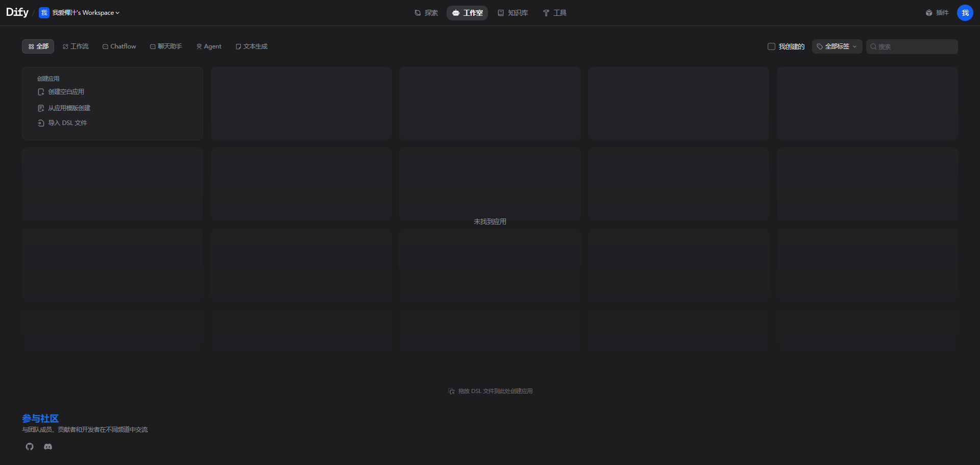Image resolution: width=980 pixels, height=465 pixels.
Task: Click the 创建应用 label
Action: [48, 79]
